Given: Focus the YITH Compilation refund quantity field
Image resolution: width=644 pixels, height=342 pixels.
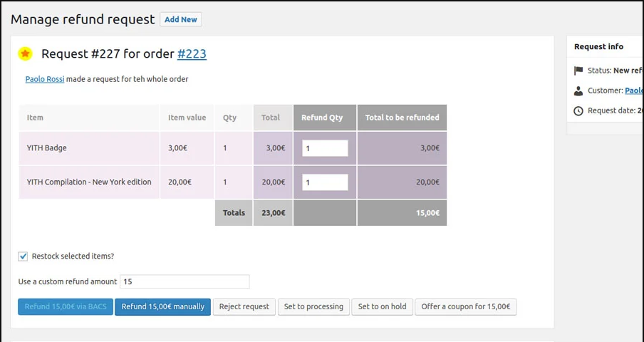Looking at the screenshot, I should click(x=325, y=182).
